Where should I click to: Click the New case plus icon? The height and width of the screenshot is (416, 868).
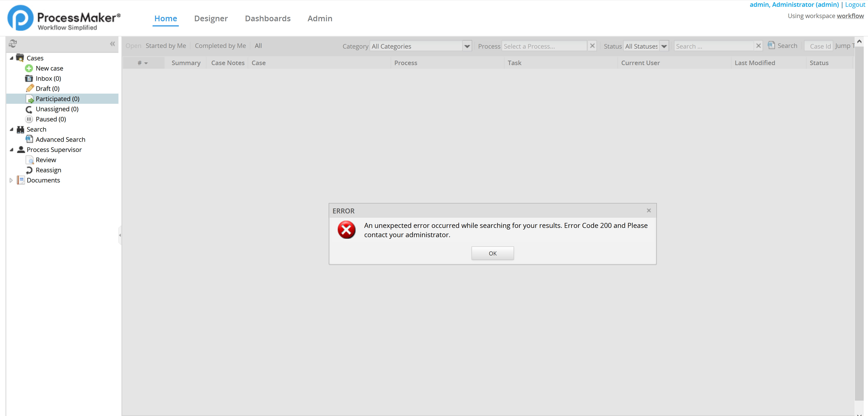29,69
